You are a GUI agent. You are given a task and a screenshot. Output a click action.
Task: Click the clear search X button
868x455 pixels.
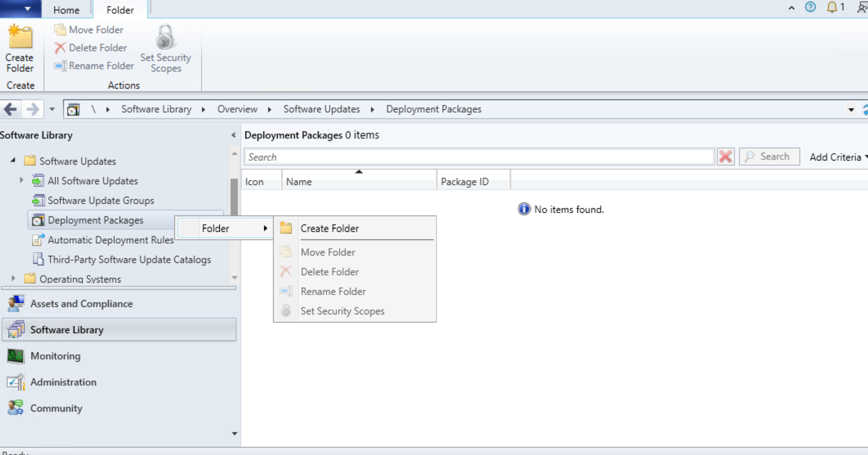[x=726, y=156]
